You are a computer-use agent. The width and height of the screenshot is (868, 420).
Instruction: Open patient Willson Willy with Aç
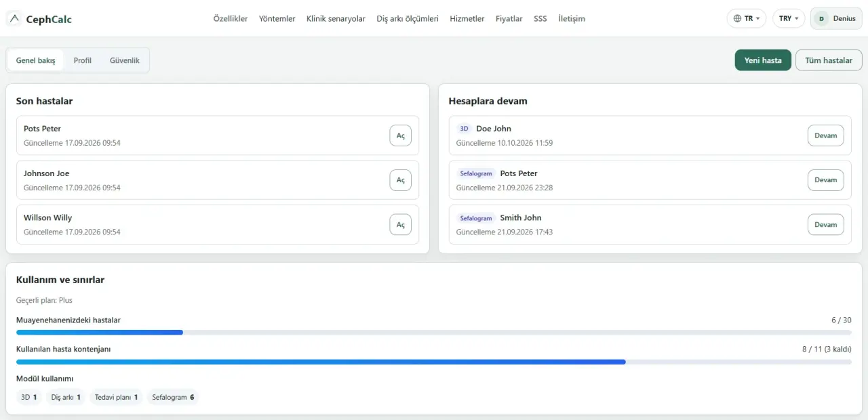pyautogui.click(x=401, y=225)
